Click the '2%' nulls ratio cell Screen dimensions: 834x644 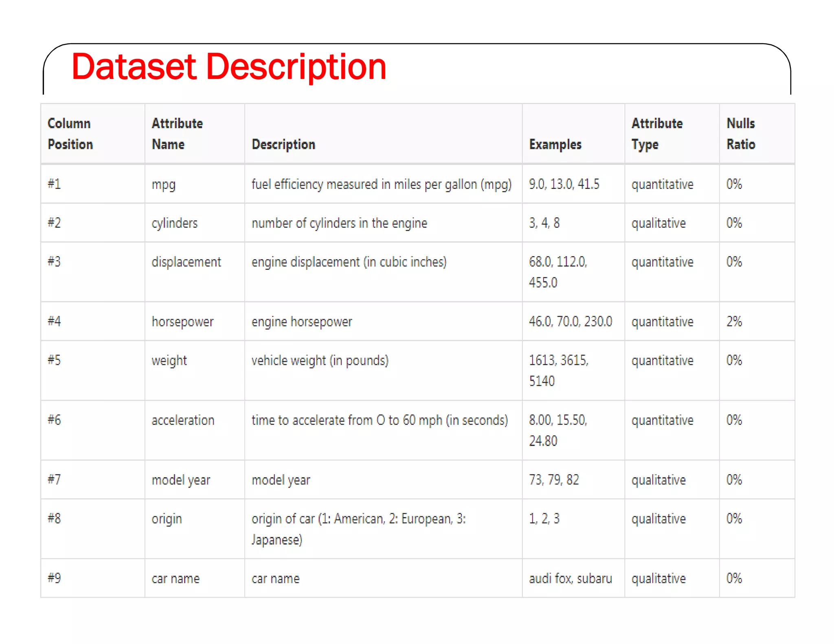click(757, 321)
